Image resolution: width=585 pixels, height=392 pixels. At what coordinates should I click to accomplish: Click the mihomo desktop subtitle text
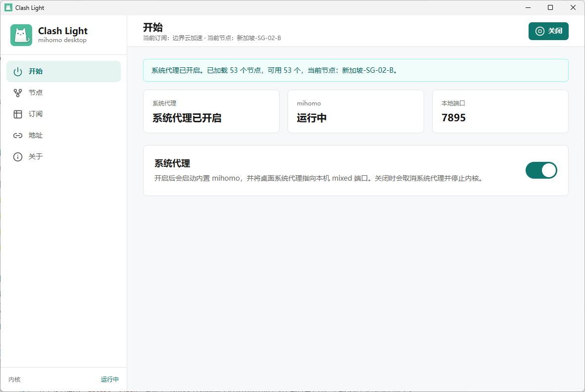click(62, 40)
